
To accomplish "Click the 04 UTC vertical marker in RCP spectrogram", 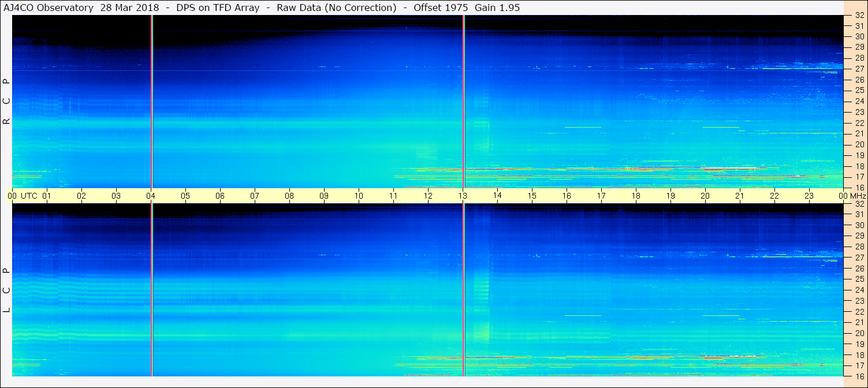I will (x=152, y=102).
